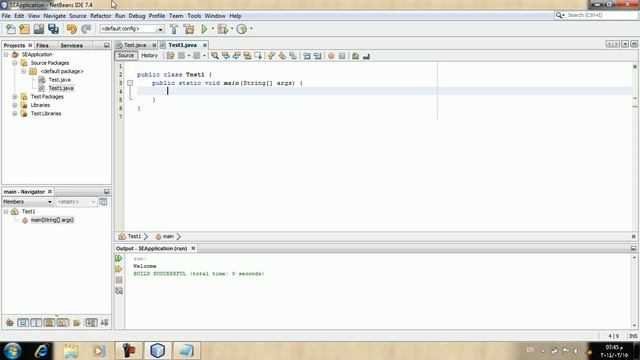Open the Members dropdown in Navigator
The height and width of the screenshot is (360, 640).
tap(27, 202)
